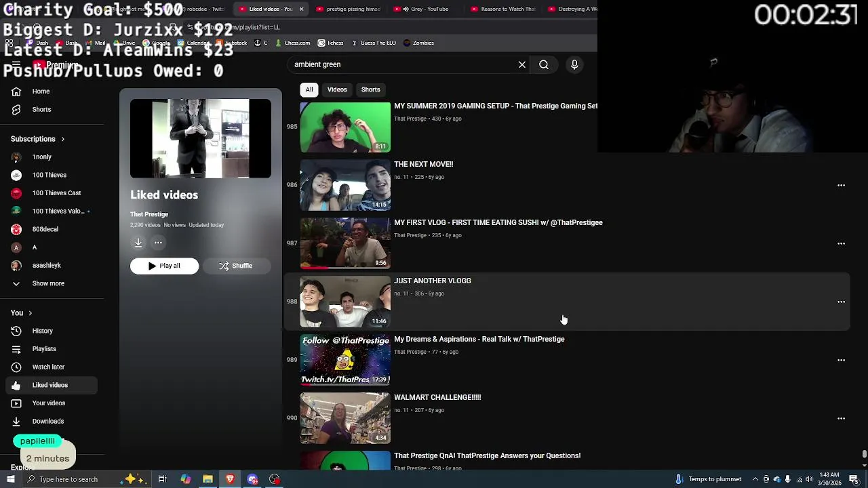Screen dimensions: 868x488
Task: Open lichess bookmark
Action: 330,43
